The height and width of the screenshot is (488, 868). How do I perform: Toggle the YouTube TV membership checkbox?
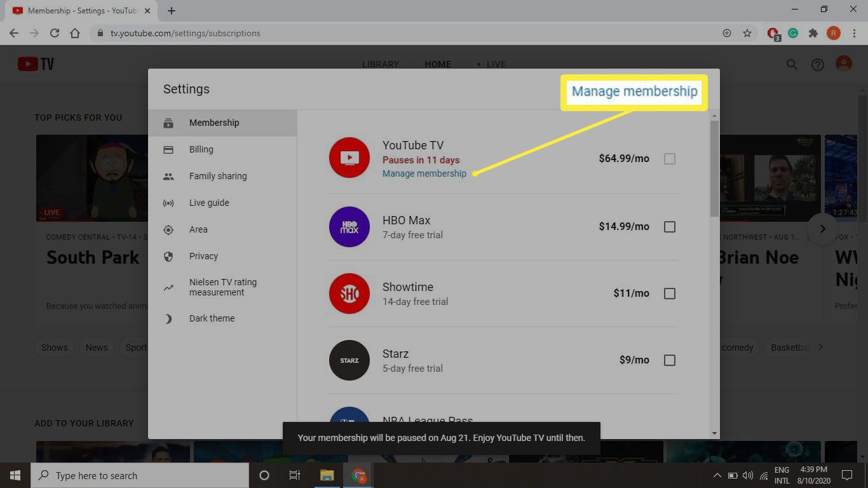(669, 159)
